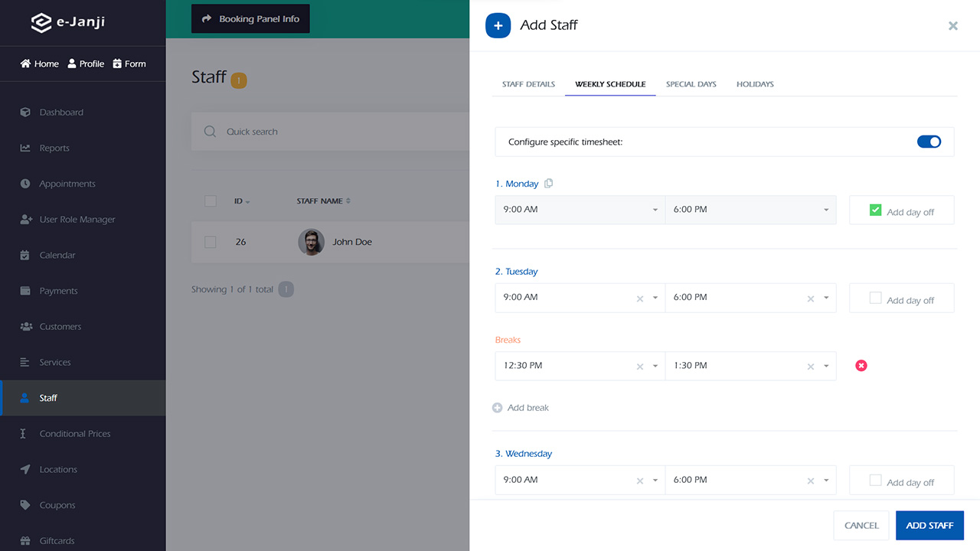This screenshot has height=551, width=980.
Task: Clear Wednesday end time with X
Action: click(x=811, y=481)
